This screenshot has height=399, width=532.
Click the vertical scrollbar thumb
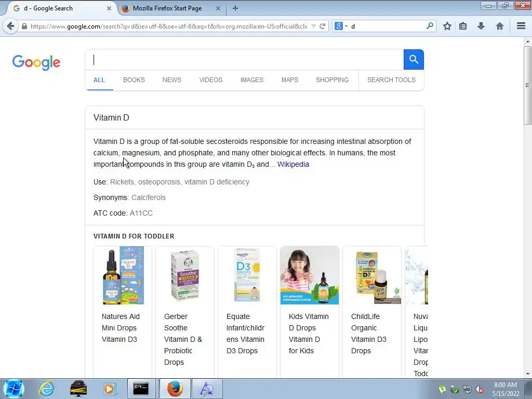[x=527, y=85]
